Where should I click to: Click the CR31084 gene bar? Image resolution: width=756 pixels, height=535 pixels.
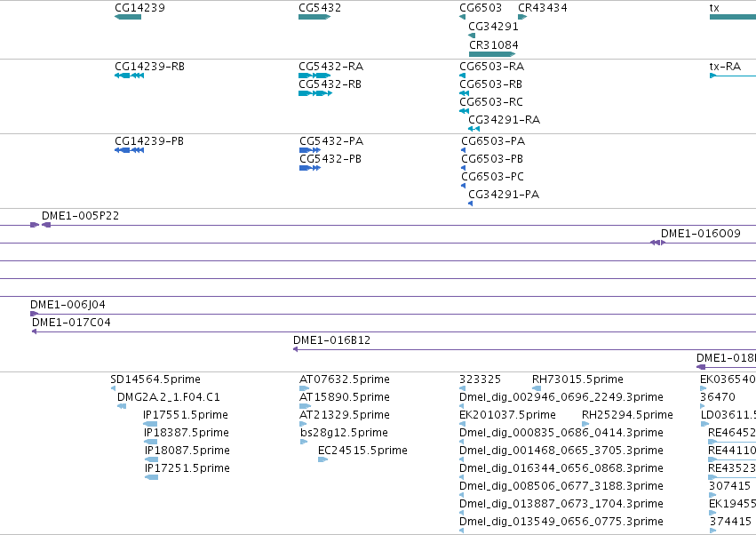point(492,54)
